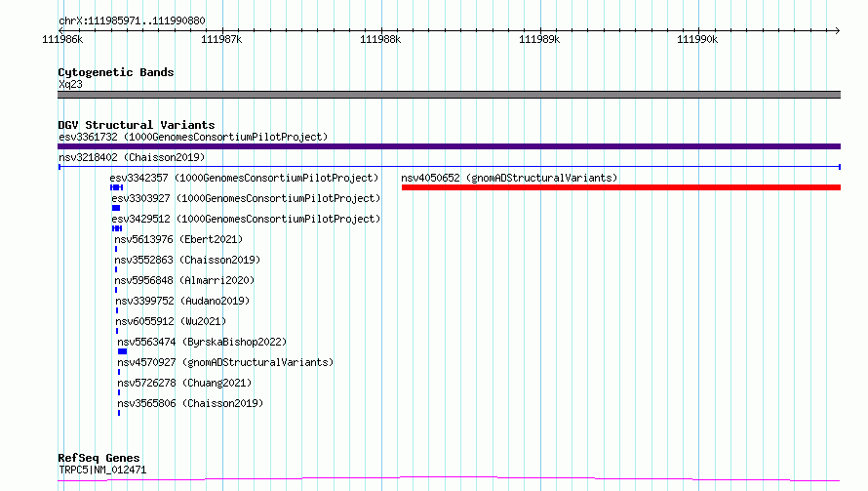Viewport: 868px width, 491px height.
Task: Click the esv3342357 variant label
Action: click(244, 178)
